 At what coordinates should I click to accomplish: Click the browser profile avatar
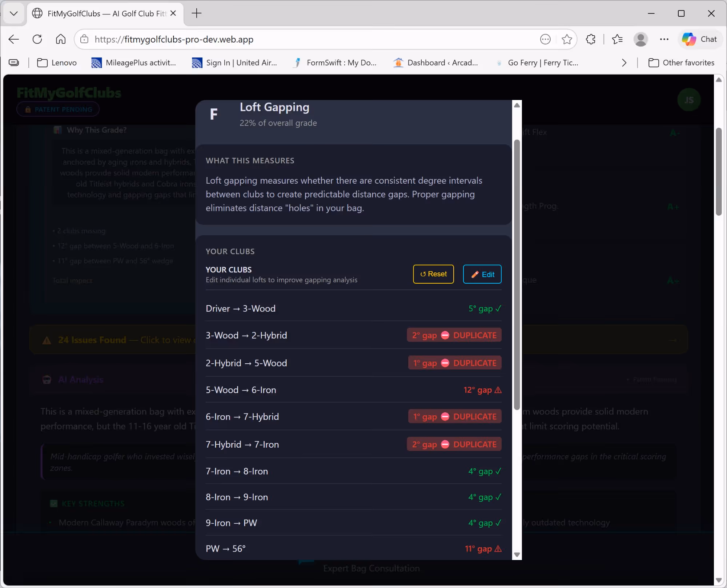(640, 39)
